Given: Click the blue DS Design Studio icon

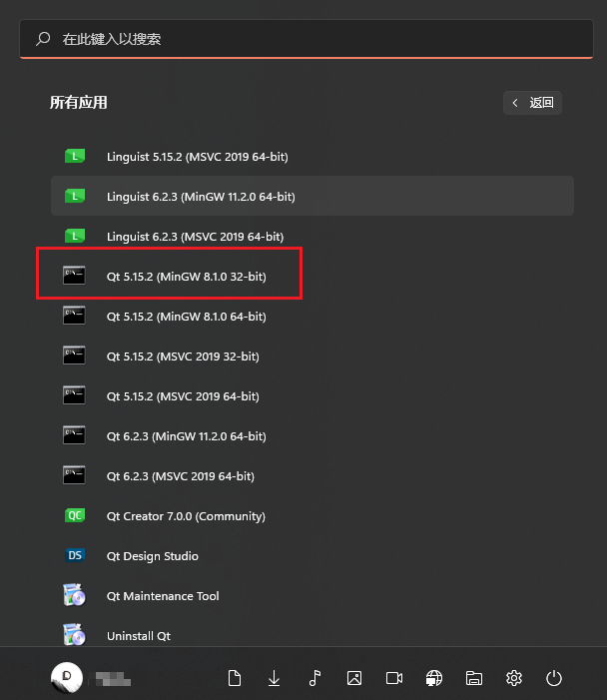Looking at the screenshot, I should (x=75, y=555).
